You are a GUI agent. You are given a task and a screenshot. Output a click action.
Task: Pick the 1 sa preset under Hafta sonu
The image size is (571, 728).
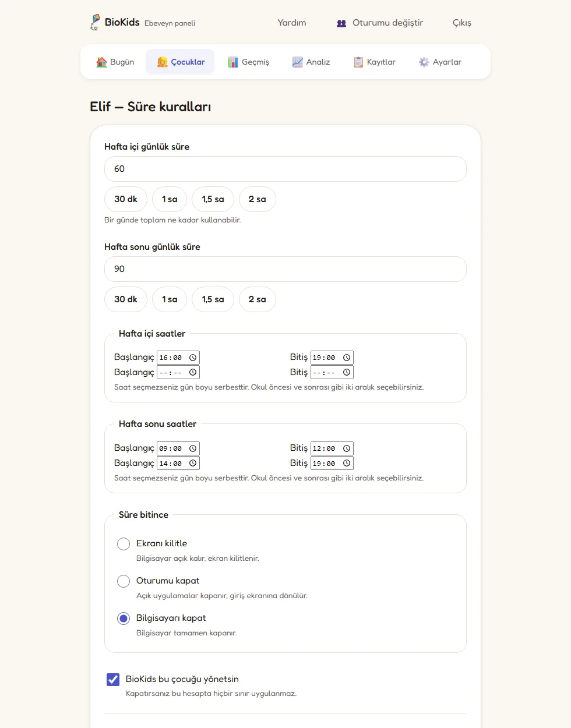point(170,299)
